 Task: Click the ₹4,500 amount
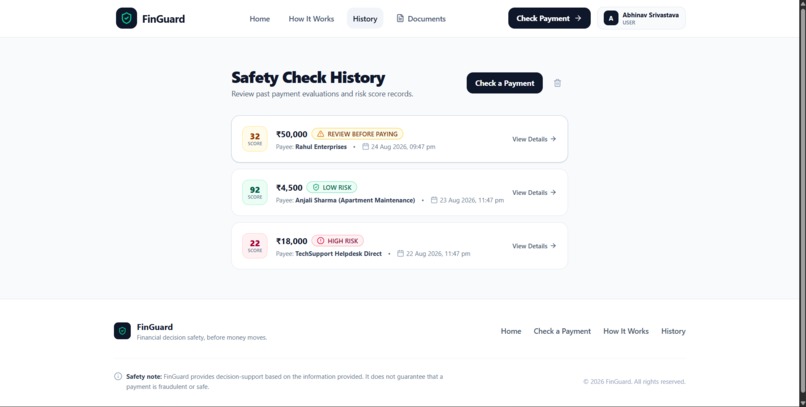tap(289, 188)
